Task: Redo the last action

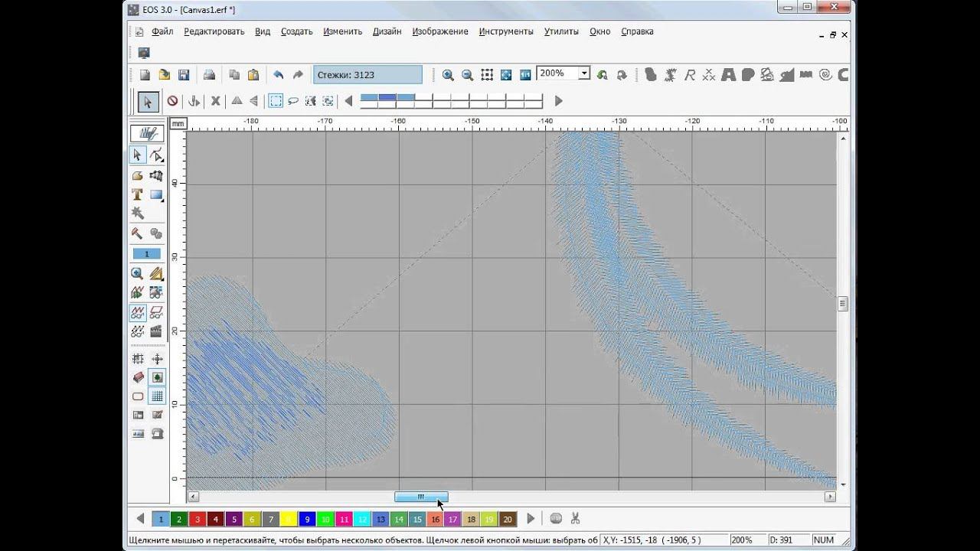Action: pos(298,74)
